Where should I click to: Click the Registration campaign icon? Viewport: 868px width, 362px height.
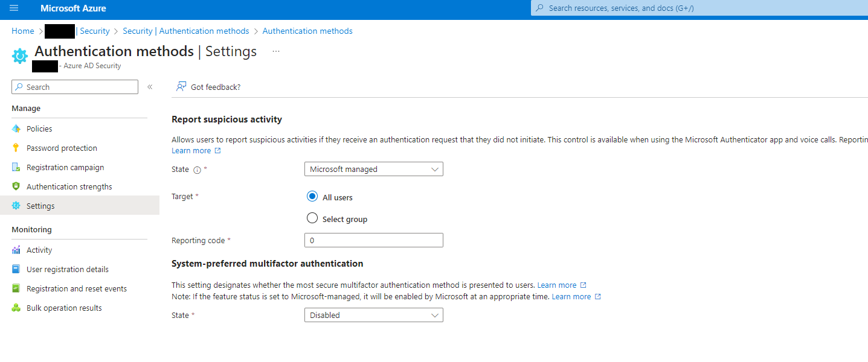[16, 167]
